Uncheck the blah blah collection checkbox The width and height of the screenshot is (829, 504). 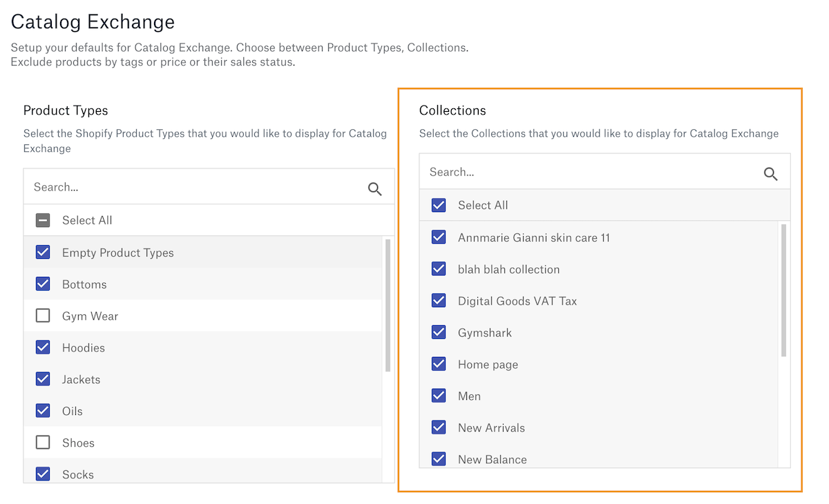[439, 269]
